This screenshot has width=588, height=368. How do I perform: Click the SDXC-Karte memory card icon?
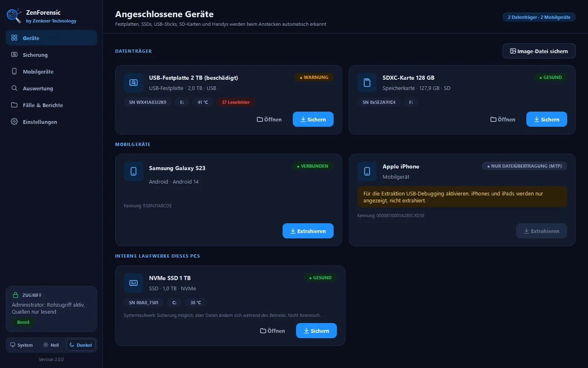(367, 83)
